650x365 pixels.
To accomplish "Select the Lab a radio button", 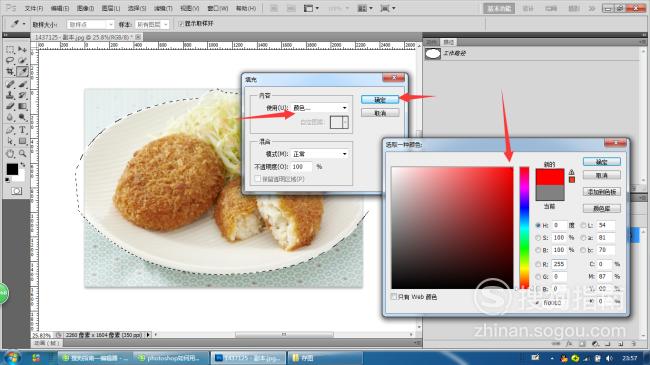I will click(583, 238).
